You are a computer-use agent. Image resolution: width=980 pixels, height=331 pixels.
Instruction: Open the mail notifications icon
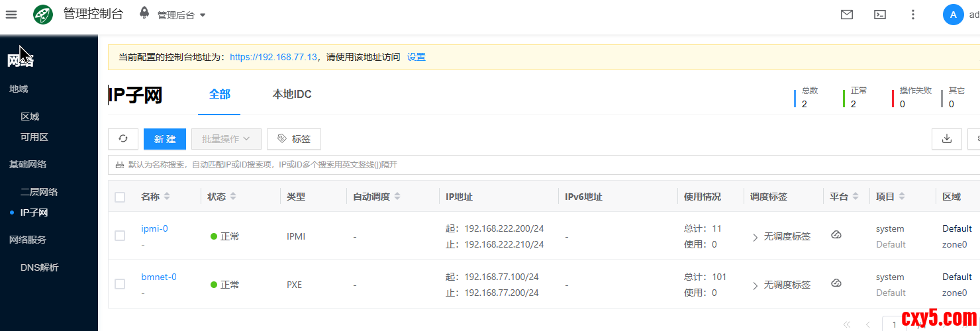(847, 15)
